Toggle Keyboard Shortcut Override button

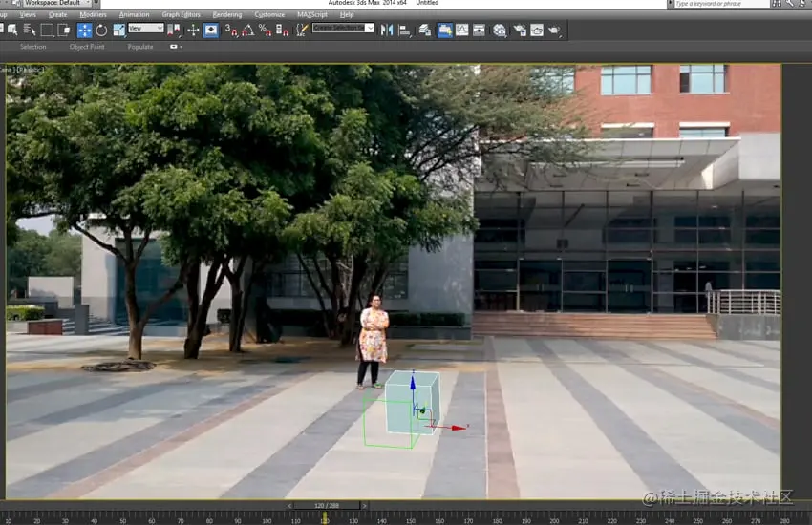tap(211, 30)
